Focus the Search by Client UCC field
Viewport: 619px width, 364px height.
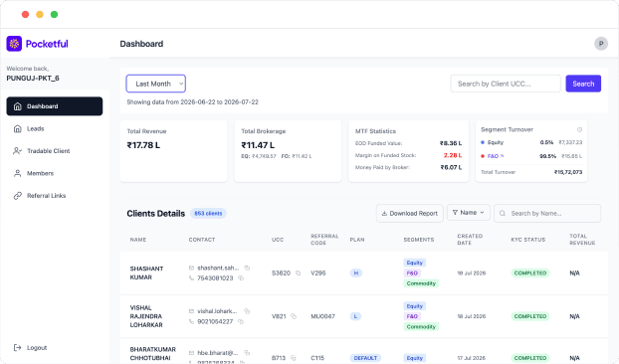pyautogui.click(x=506, y=84)
